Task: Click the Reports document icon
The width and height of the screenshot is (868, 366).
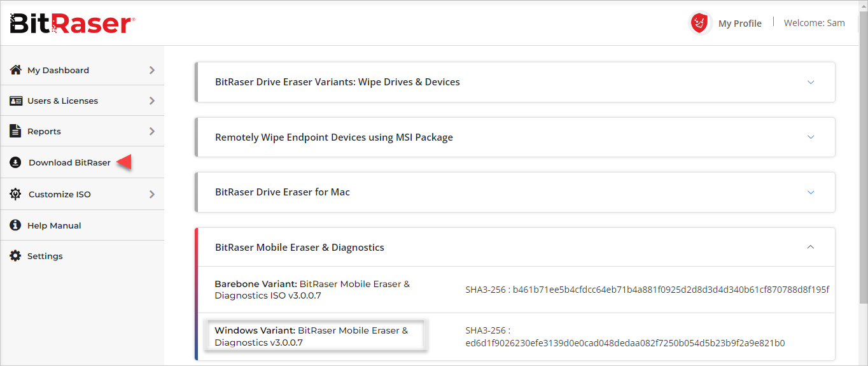Action: [16, 131]
